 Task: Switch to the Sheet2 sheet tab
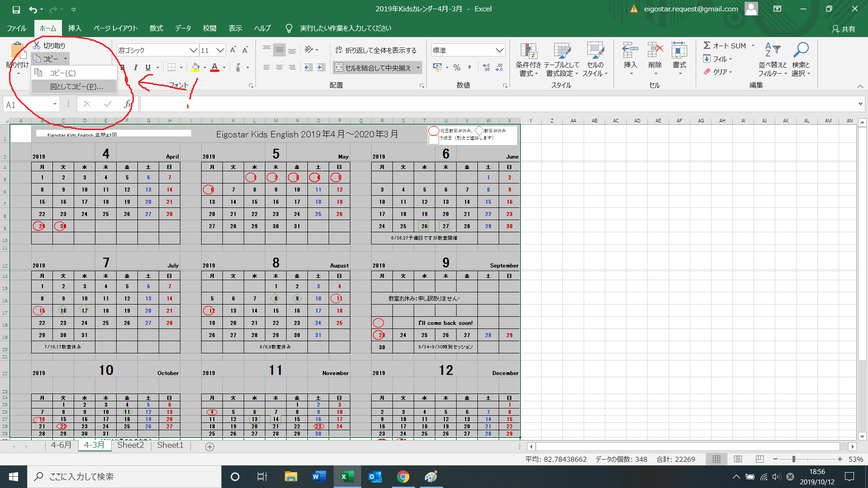coord(131,445)
